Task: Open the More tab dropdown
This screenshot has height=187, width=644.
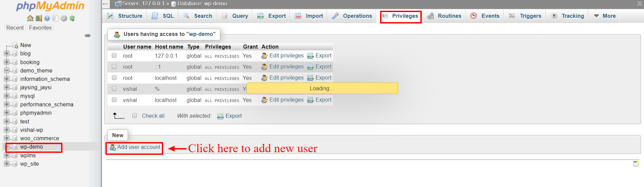Action: [605, 16]
